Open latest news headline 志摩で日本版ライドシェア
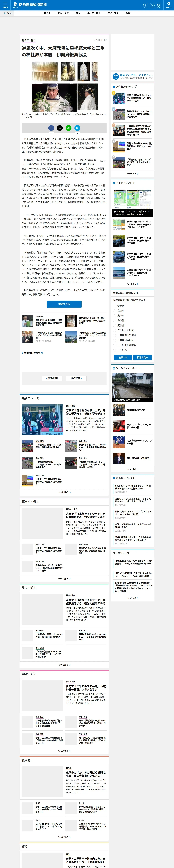This screenshot has width=174, height=868. coord(86,412)
